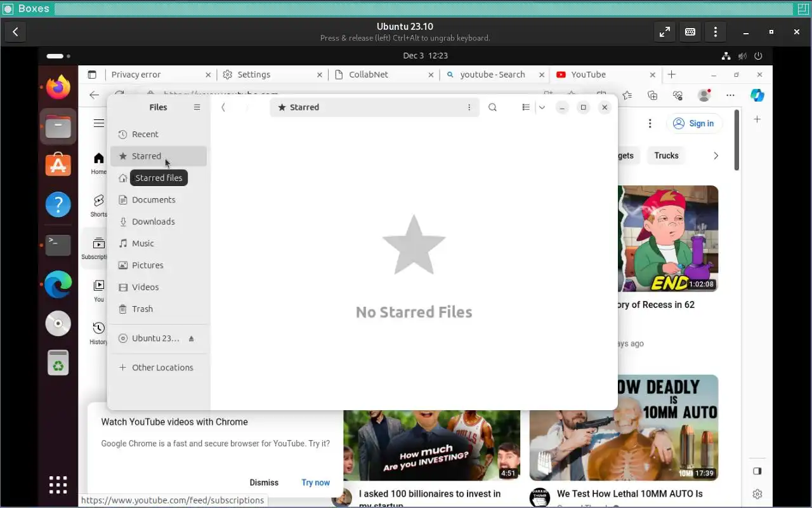Open Edge favorites list
This screenshot has height=508, width=812.
click(x=627, y=95)
